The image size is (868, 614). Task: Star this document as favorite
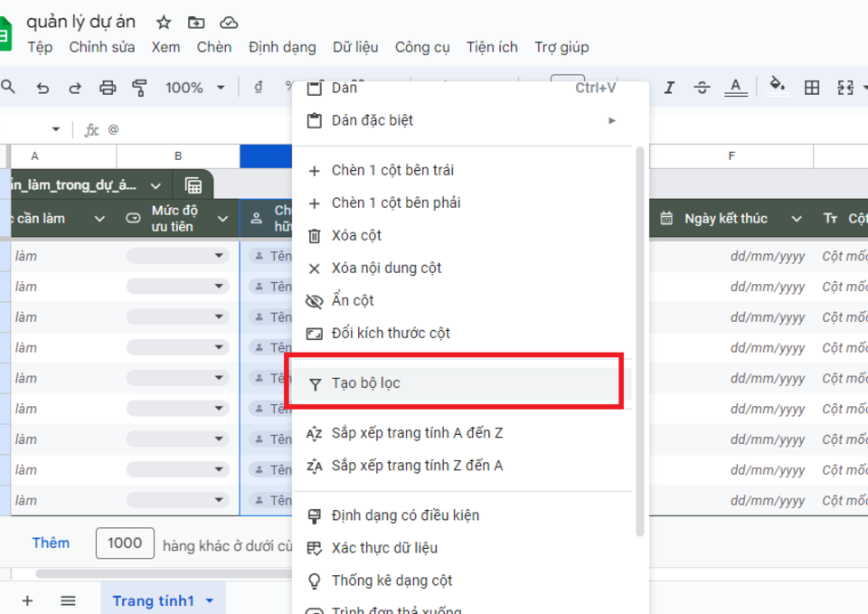coord(164,23)
